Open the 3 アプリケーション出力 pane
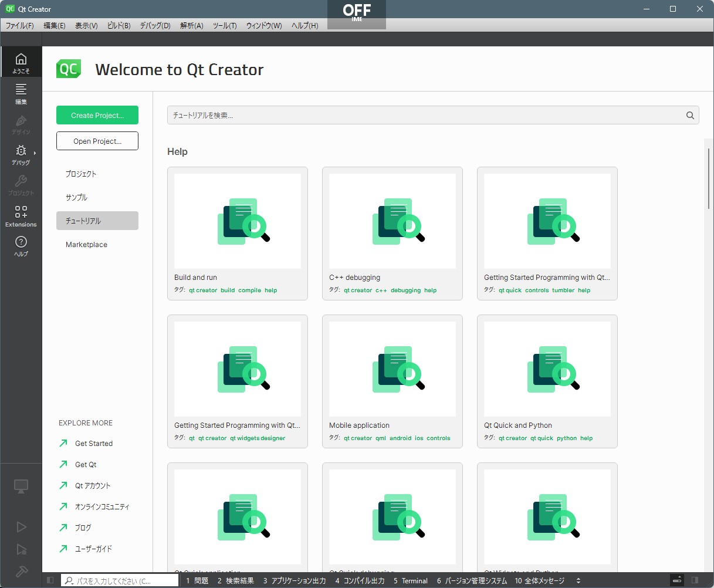The width and height of the screenshot is (714, 588). [x=295, y=581]
